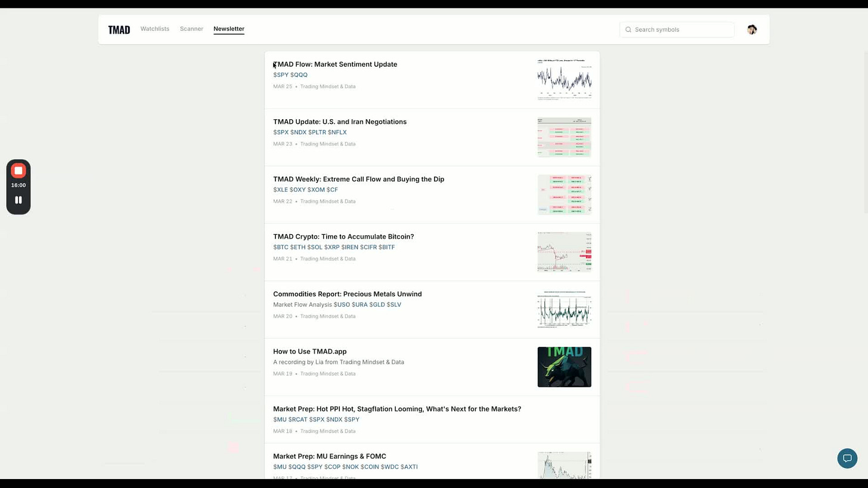Click the $USO $URA $GLD $SLV tickers
868x488 pixels.
(367, 304)
